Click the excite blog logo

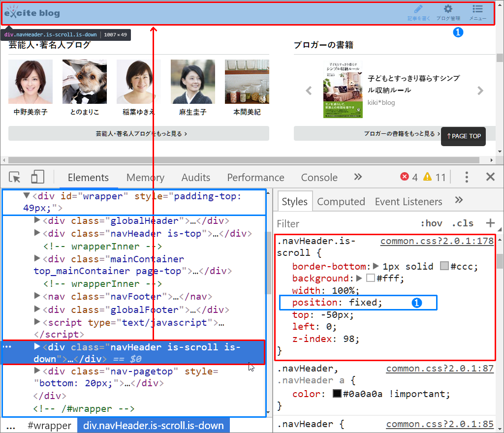coord(31,12)
